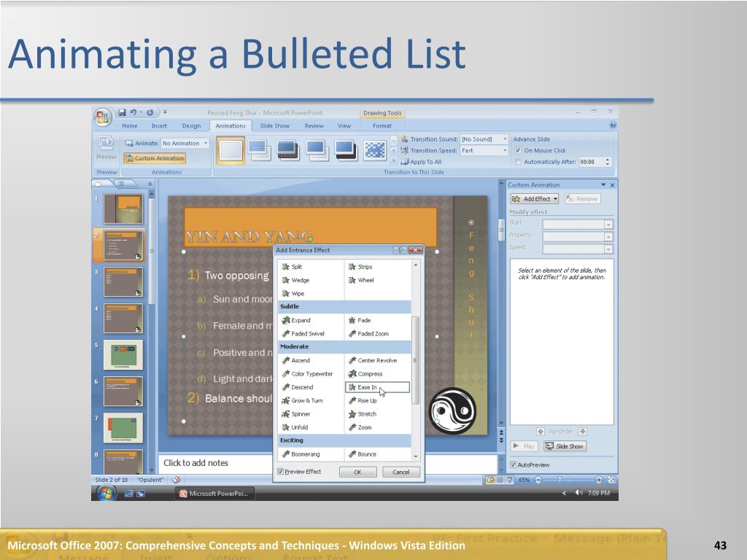Choose the fifth slide transition effect

pyautogui.click(x=345, y=150)
